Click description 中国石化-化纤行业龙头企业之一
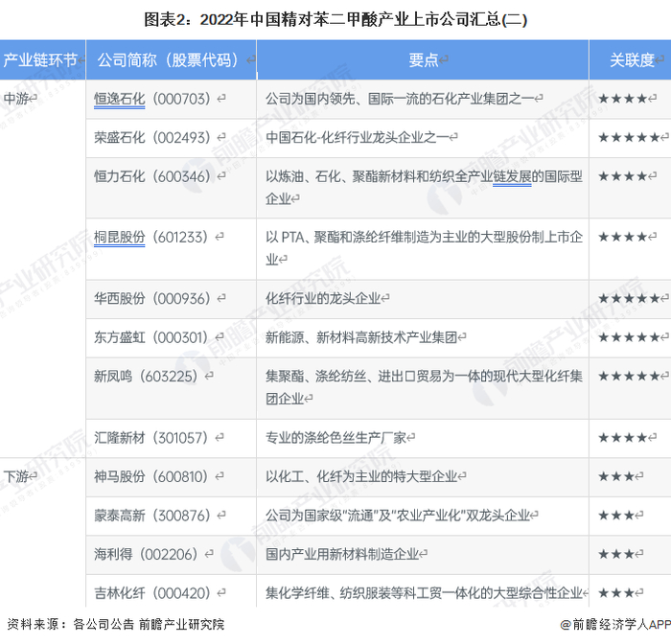This screenshot has width=671, height=644. (357, 137)
